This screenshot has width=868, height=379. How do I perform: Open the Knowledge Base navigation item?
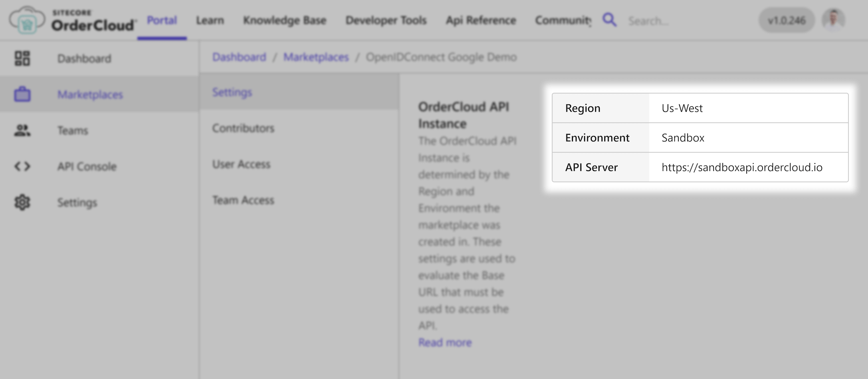[x=285, y=20]
